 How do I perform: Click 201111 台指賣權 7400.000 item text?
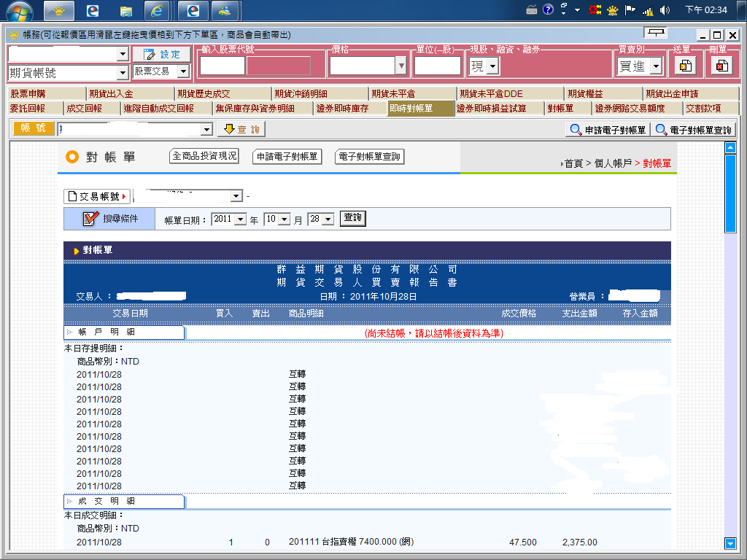pyautogui.click(x=351, y=542)
